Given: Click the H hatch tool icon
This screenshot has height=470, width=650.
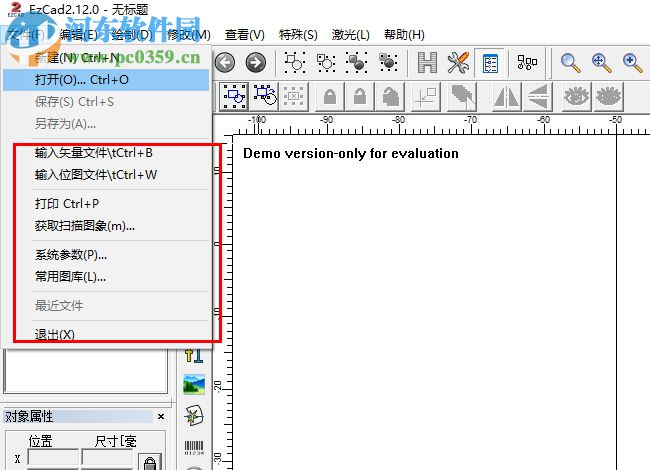Looking at the screenshot, I should tap(427, 63).
